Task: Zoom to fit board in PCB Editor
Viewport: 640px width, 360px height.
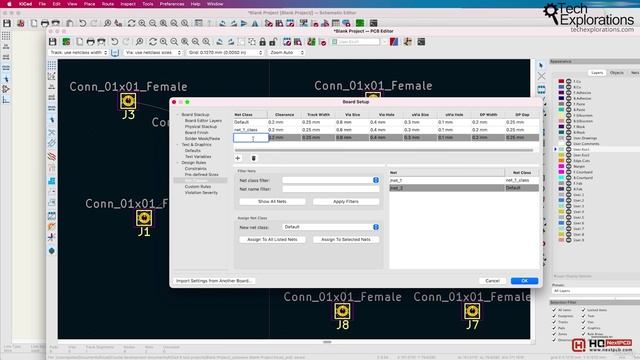Action: 185,42
